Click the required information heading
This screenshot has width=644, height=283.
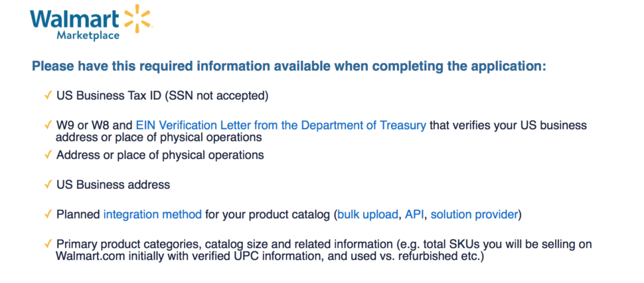coord(289,66)
